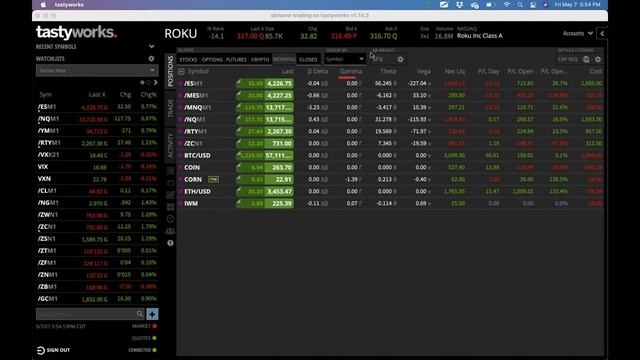Screen dimensions: 640x360
Task: Sort positions by P/L Day column
Action: (x=488, y=71)
